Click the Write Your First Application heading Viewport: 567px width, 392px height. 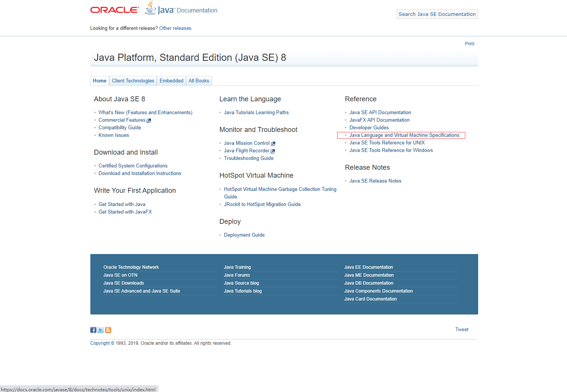pos(135,191)
